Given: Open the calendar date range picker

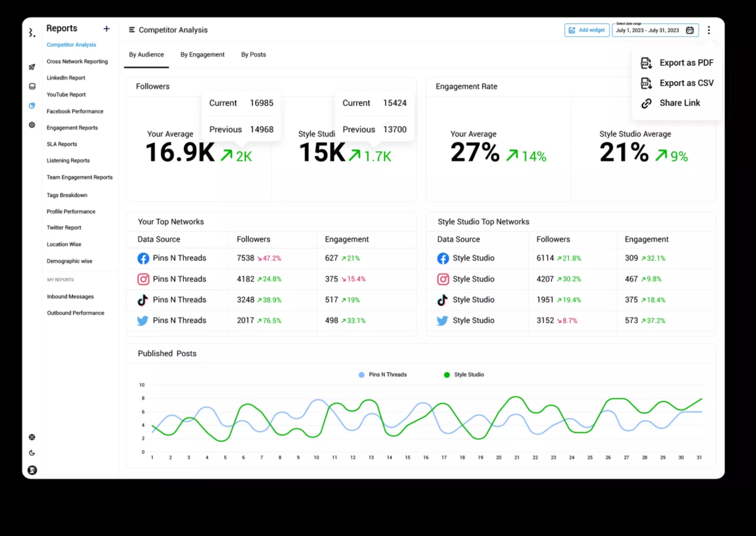Looking at the screenshot, I should click(689, 30).
